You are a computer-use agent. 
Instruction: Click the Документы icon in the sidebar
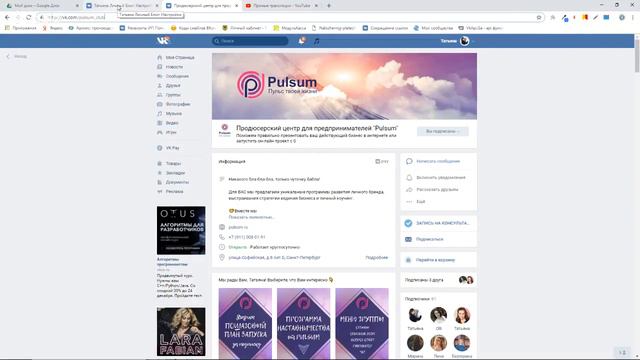(x=160, y=182)
